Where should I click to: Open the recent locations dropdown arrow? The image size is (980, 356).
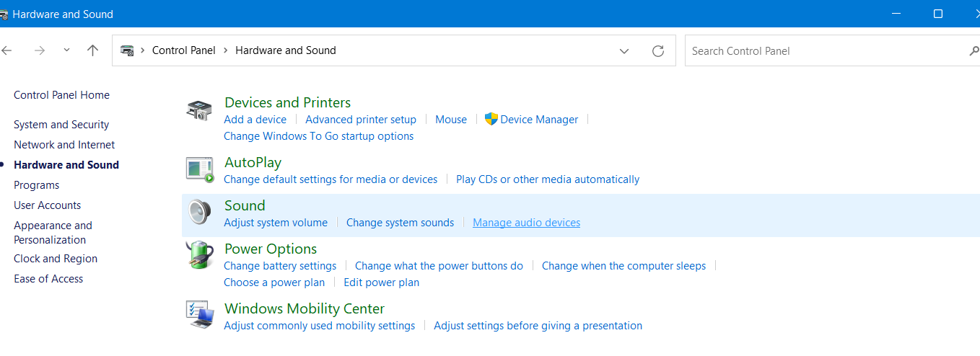click(x=67, y=50)
